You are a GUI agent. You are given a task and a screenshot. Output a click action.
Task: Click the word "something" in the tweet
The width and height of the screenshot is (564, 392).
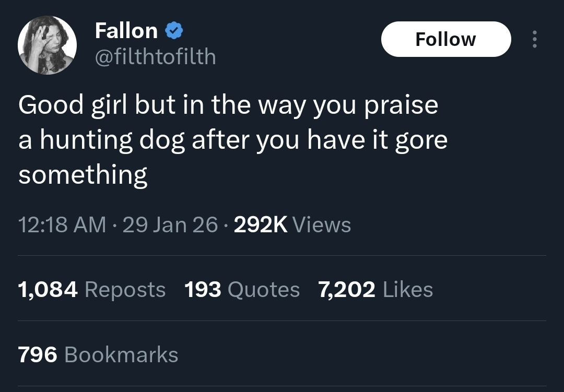pyautogui.click(x=83, y=175)
